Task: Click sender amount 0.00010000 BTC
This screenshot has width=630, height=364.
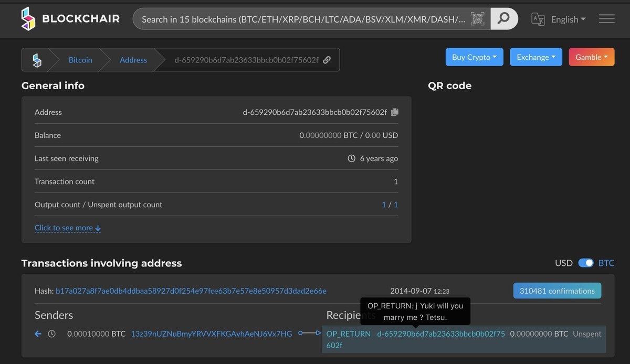Action: (97, 334)
